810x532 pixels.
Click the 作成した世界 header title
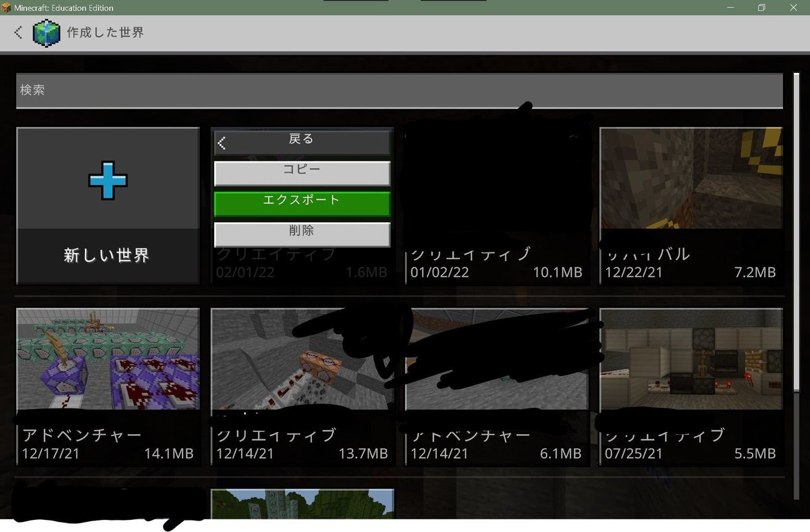[105, 32]
